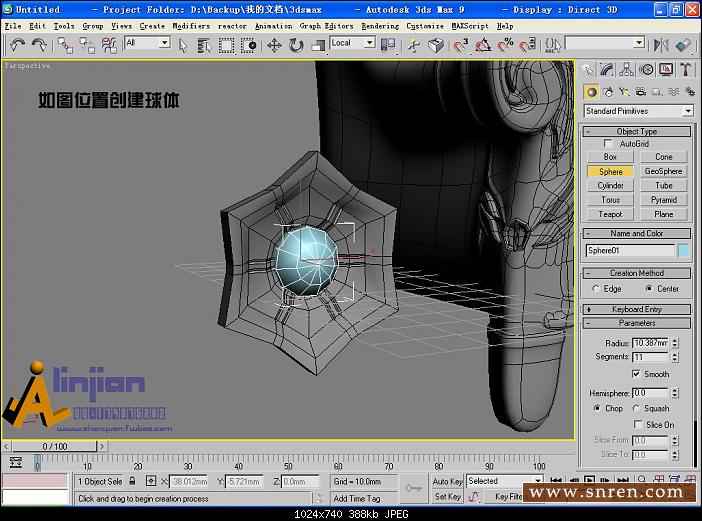
Task: Open the Animation menu
Action: (x=273, y=26)
